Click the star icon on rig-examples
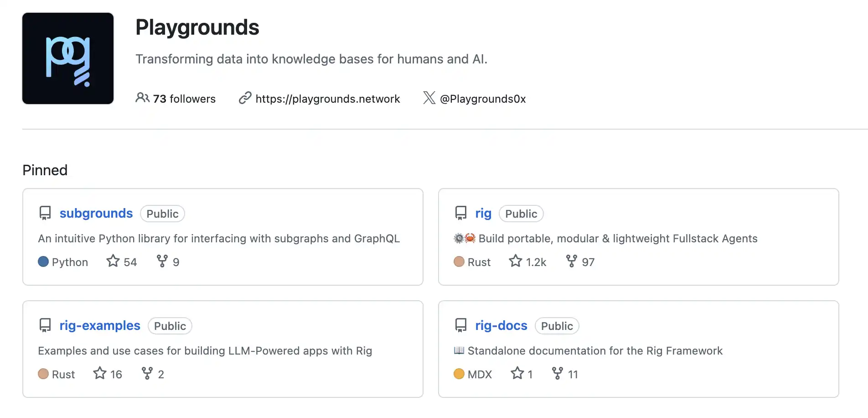The width and height of the screenshot is (868, 418). (x=100, y=373)
